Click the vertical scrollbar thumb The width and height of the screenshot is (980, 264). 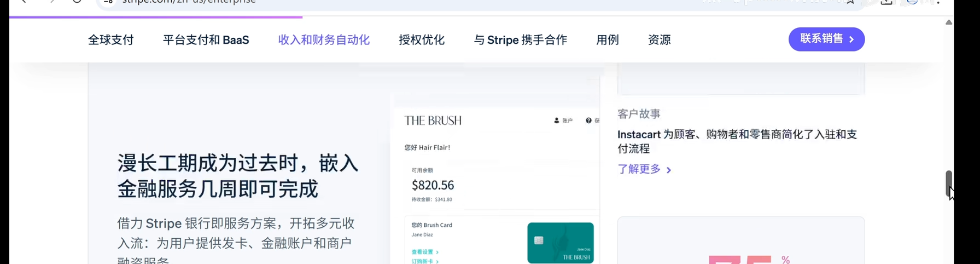[949, 183]
